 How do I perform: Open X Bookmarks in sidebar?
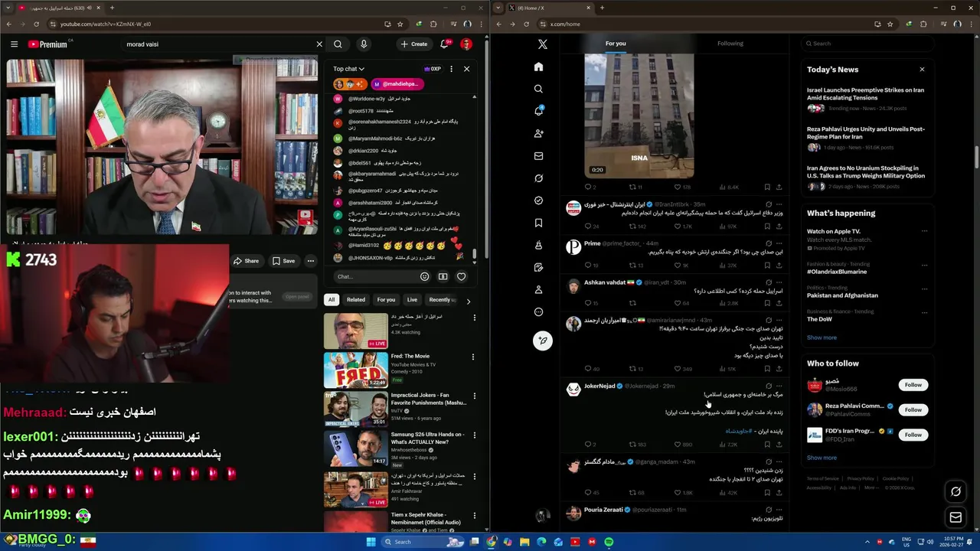click(538, 223)
